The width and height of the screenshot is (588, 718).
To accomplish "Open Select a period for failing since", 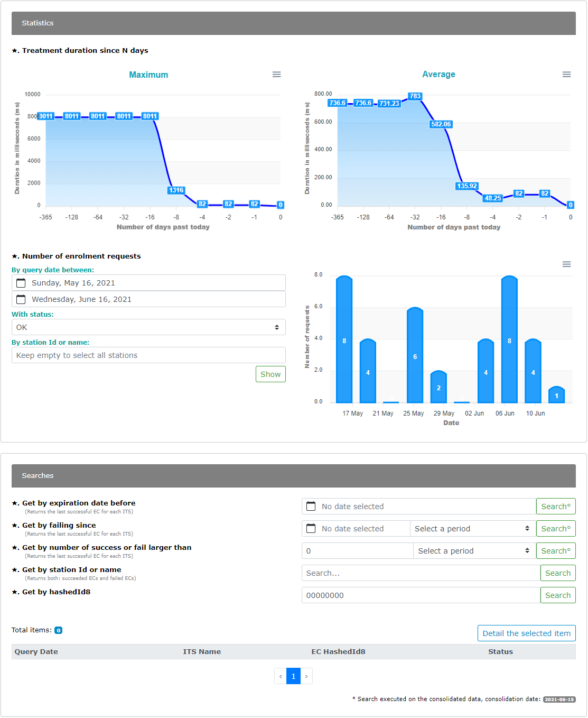I will [x=472, y=529].
